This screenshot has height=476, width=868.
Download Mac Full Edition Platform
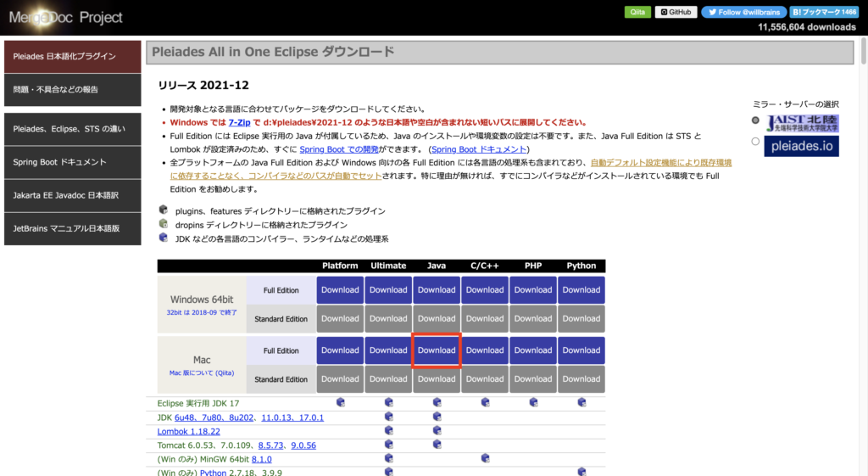(x=340, y=350)
